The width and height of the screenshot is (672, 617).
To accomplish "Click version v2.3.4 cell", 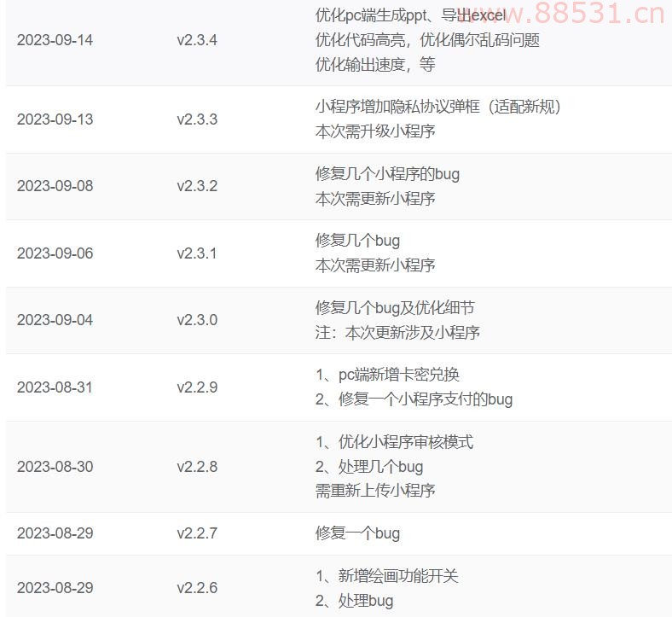I will (197, 40).
